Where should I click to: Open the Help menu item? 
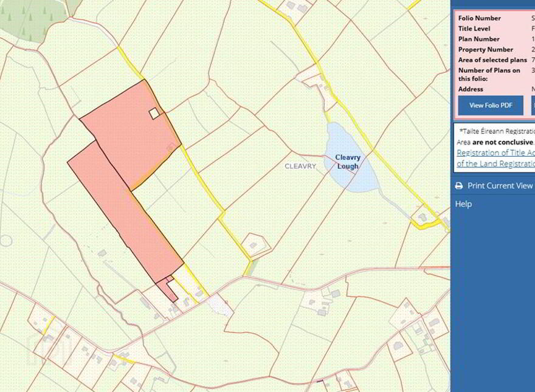[463, 204]
